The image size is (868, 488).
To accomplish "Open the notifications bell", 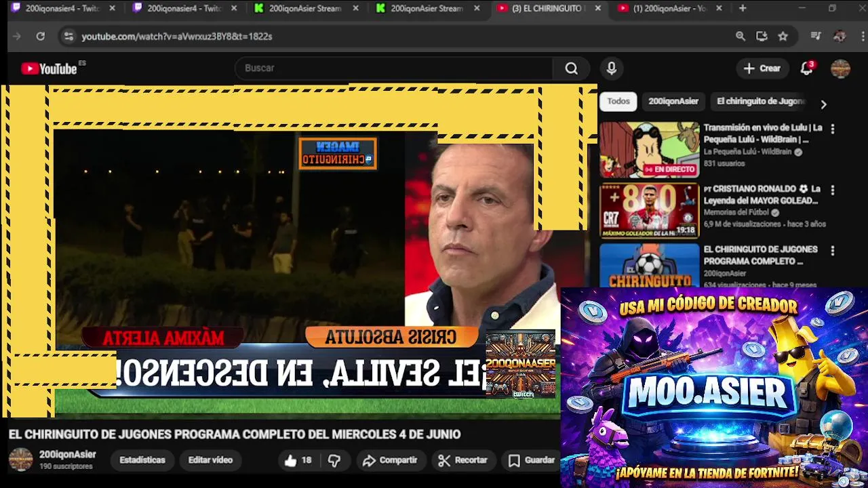I will click(806, 68).
